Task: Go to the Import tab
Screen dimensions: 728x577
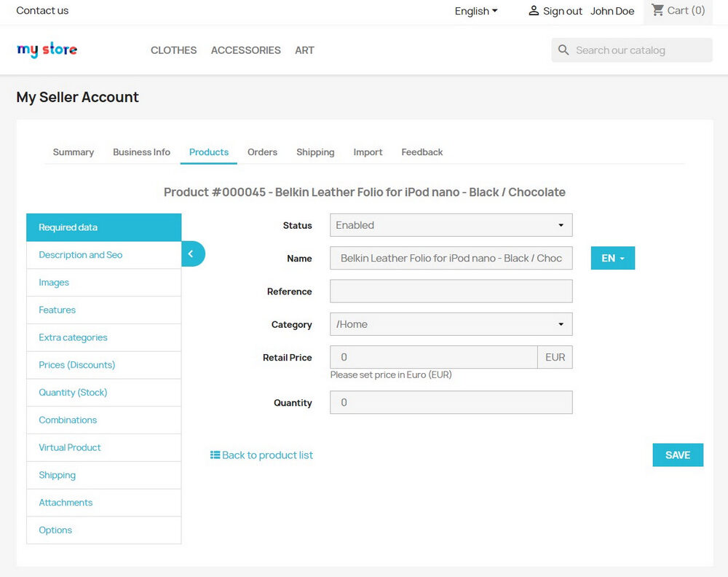Action: (x=368, y=152)
